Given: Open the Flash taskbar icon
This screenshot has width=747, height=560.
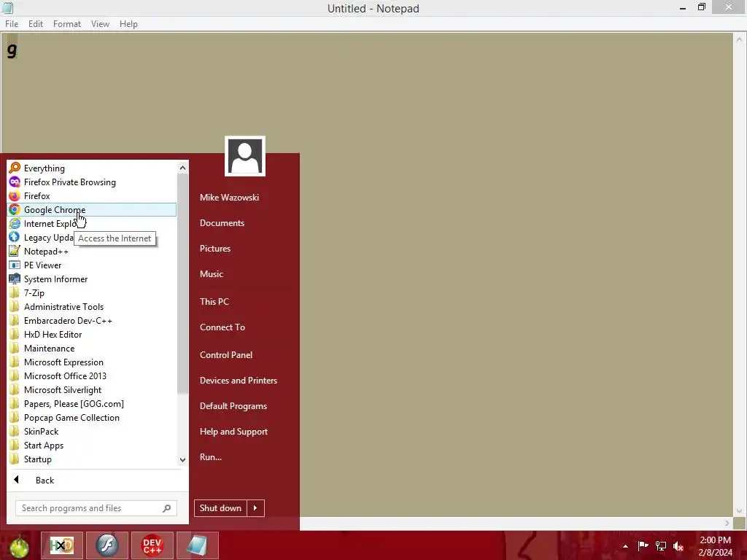Looking at the screenshot, I should click(x=107, y=545).
